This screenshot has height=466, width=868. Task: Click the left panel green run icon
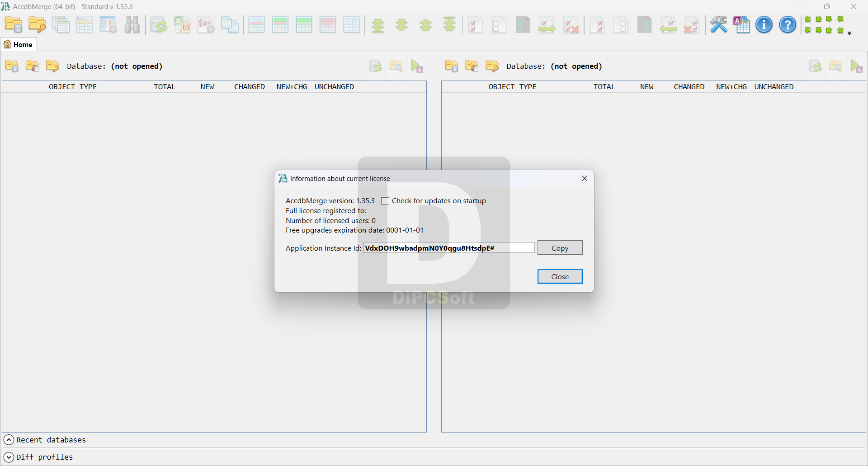pos(417,66)
